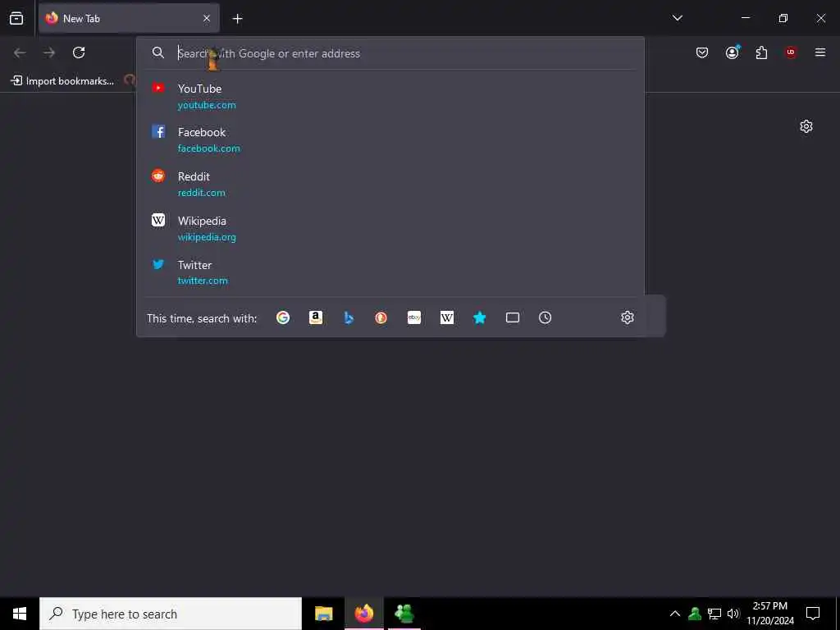This screenshot has height=630, width=840.
Task: Click the facebook.com URL text
Action: 209,148
